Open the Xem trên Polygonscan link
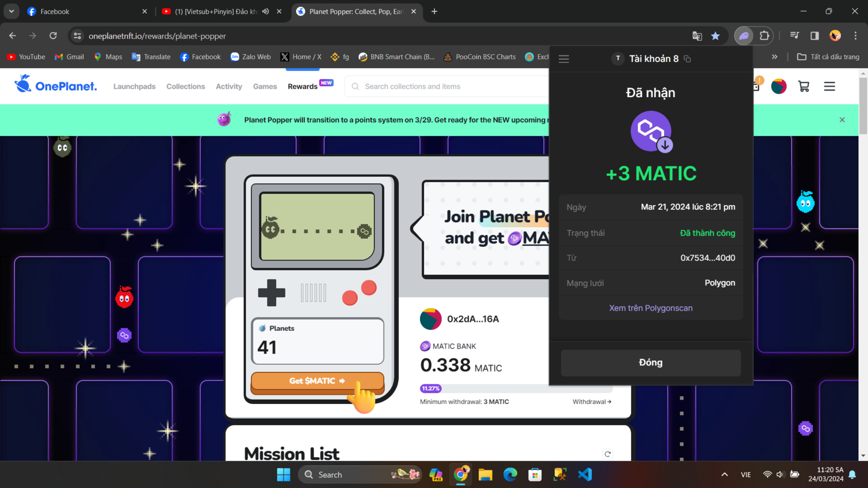This screenshot has height=488, width=868. tap(650, 308)
